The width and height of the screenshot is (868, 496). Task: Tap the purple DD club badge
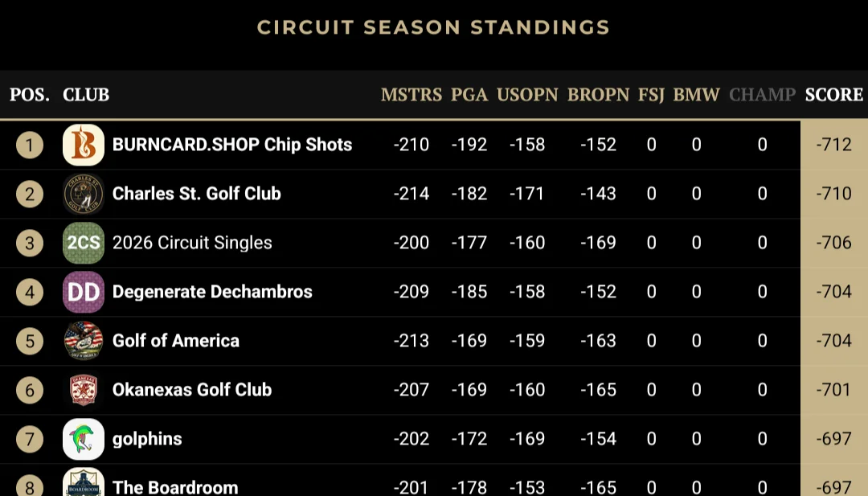pos(84,292)
